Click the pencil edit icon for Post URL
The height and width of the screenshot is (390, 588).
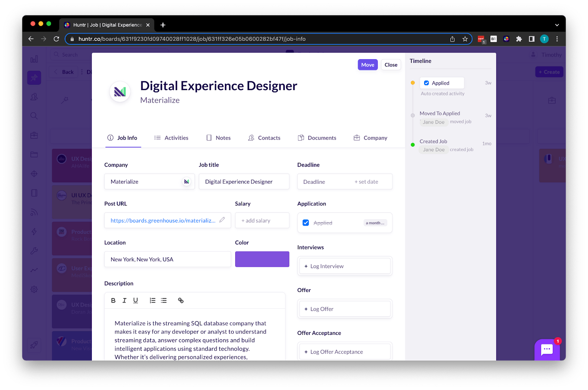[222, 220]
